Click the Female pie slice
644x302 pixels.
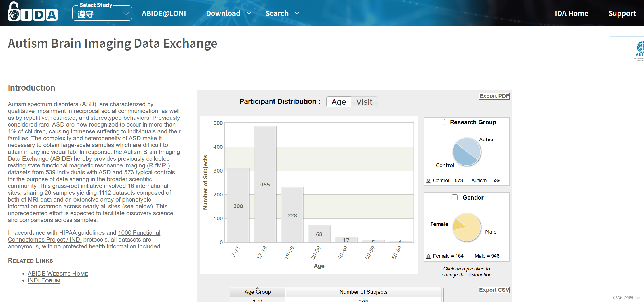(x=458, y=225)
